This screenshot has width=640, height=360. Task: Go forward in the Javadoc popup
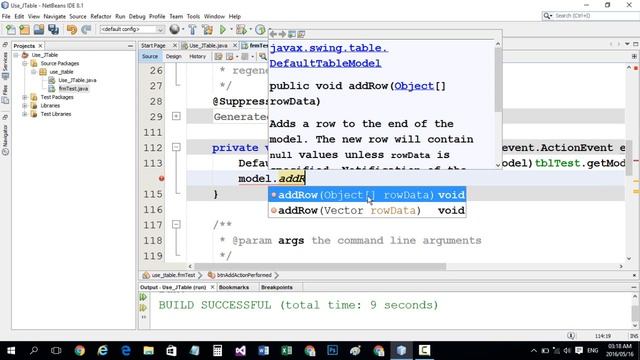click(x=282, y=34)
